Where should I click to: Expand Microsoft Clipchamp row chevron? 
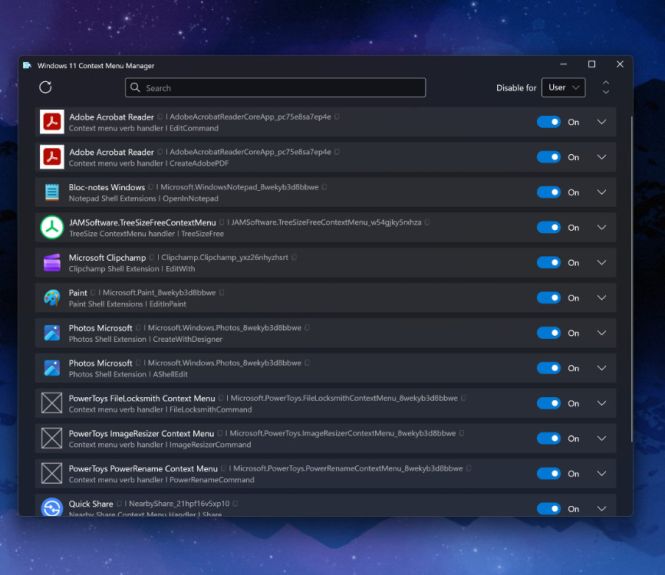coord(601,263)
